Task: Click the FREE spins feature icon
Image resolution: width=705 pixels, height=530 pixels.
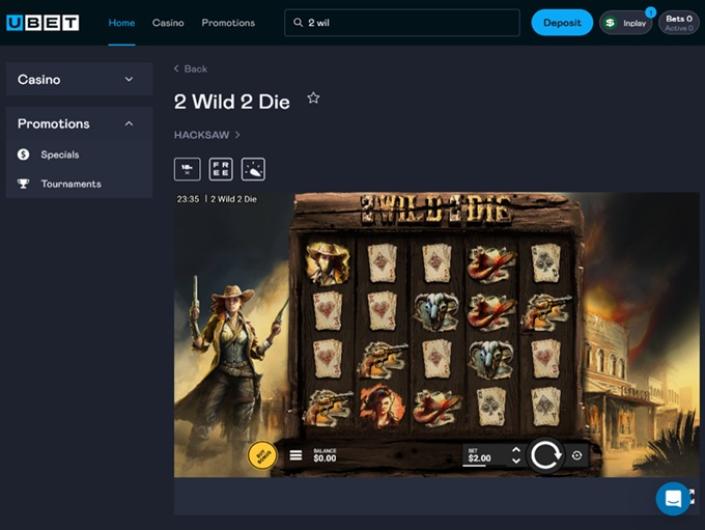Action: [220, 168]
